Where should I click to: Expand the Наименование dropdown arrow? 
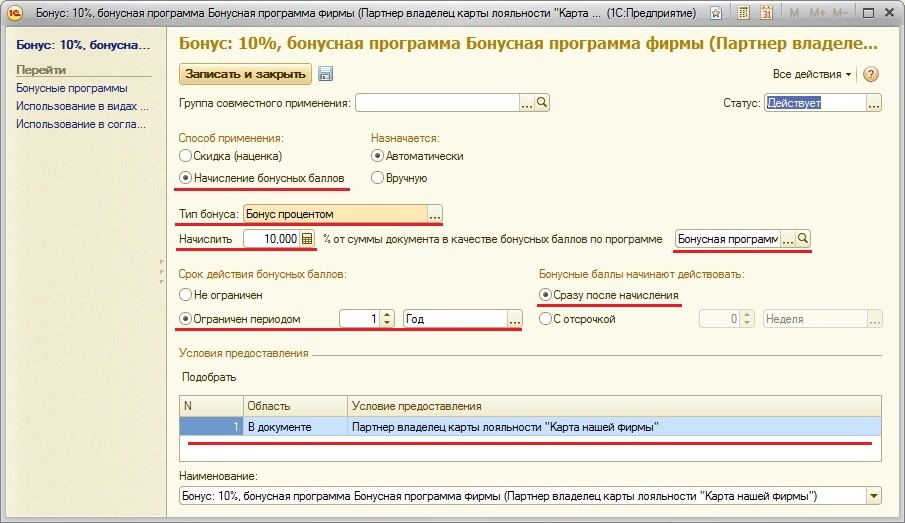point(875,496)
